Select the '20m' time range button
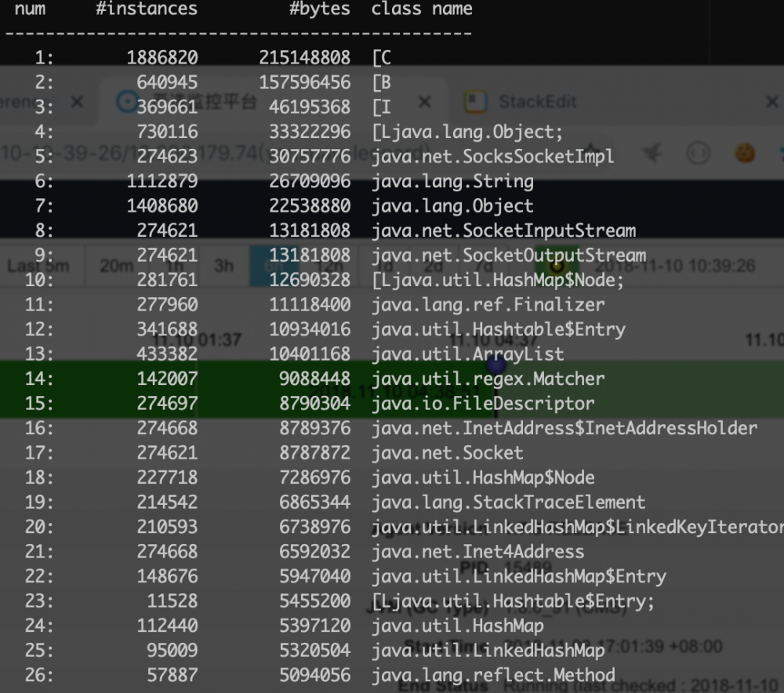 (116, 266)
